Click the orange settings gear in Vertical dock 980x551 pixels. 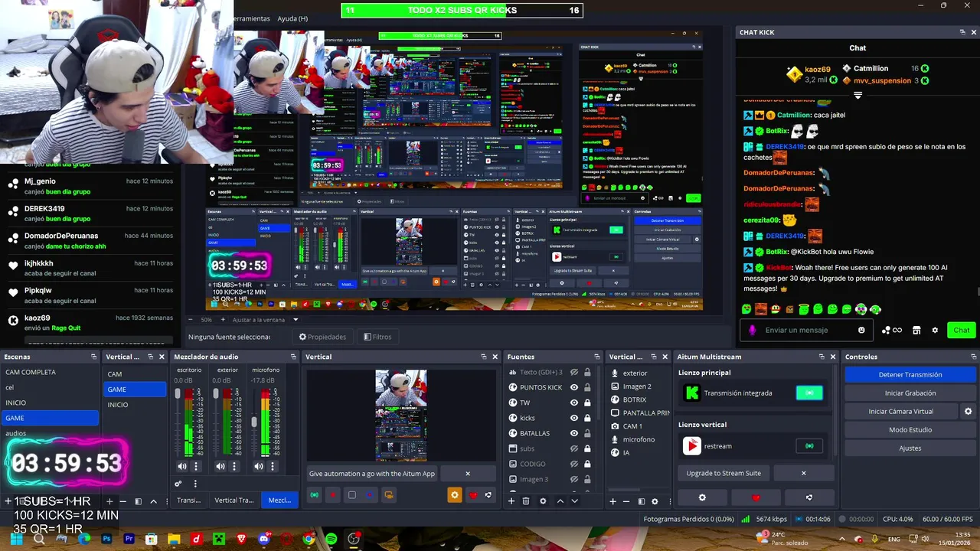click(455, 495)
